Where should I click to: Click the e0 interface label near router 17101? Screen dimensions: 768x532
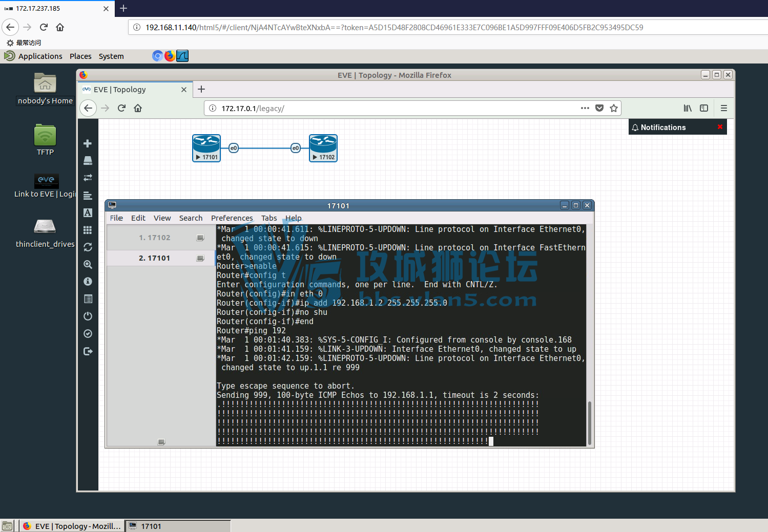click(x=234, y=148)
